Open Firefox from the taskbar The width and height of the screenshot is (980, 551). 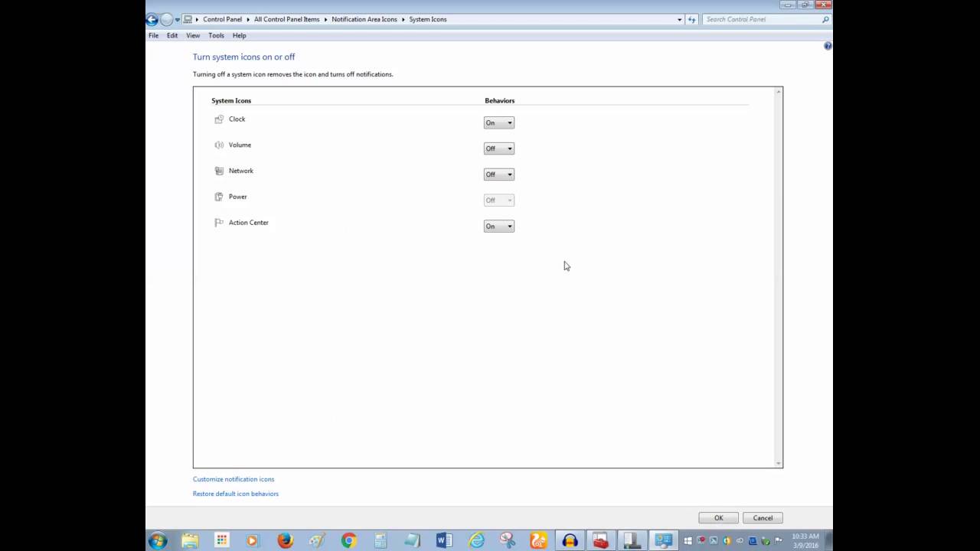click(x=284, y=541)
